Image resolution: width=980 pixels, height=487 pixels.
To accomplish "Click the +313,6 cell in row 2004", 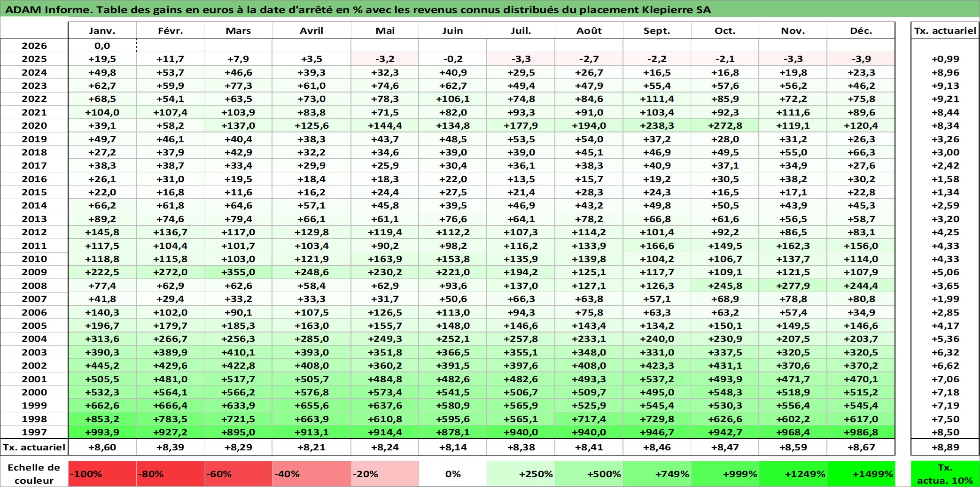I will pos(102,339).
